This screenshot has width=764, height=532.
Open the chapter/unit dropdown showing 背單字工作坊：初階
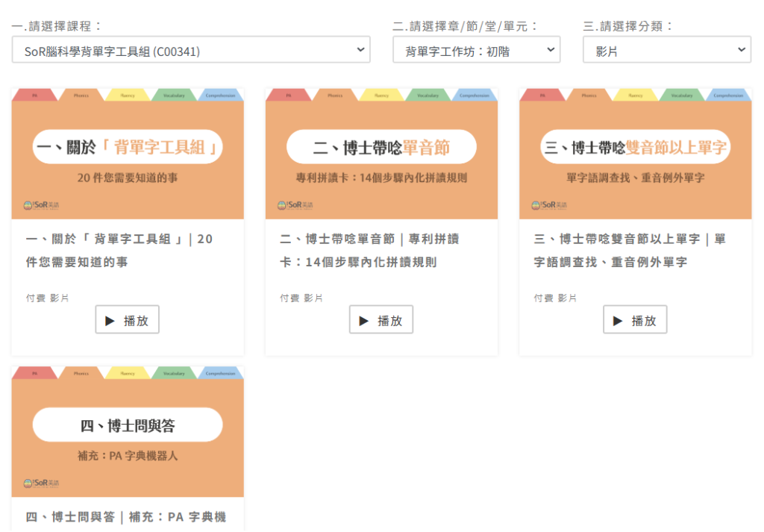(x=476, y=50)
